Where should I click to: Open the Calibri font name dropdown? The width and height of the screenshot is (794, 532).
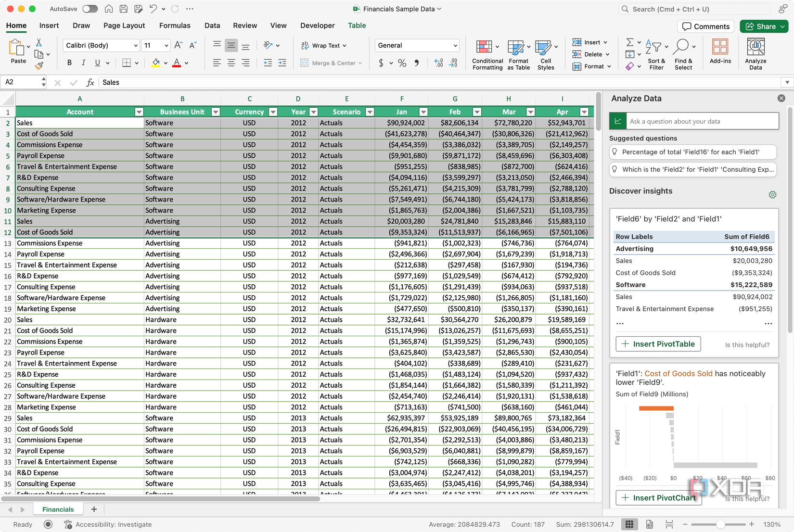point(135,46)
